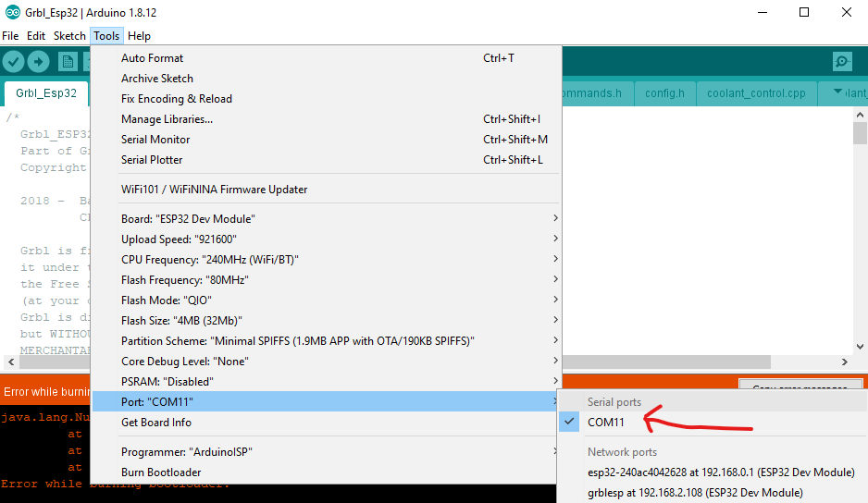
Task: Click the horizontal scrollbar thumb
Action: [666, 362]
